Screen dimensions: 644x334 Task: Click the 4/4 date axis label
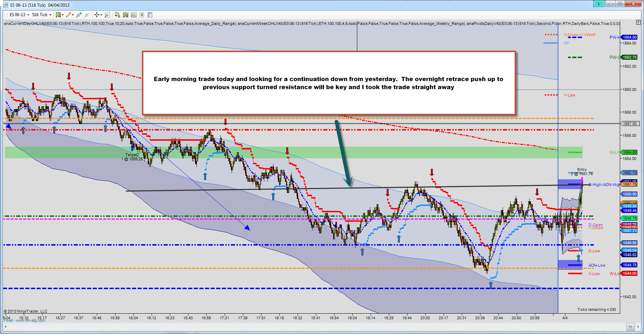pos(565,318)
